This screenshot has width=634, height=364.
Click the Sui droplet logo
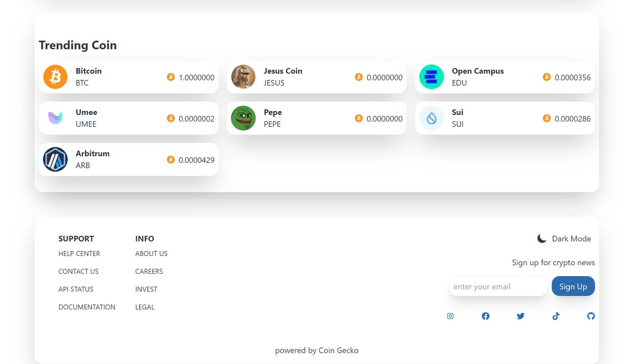point(432,118)
